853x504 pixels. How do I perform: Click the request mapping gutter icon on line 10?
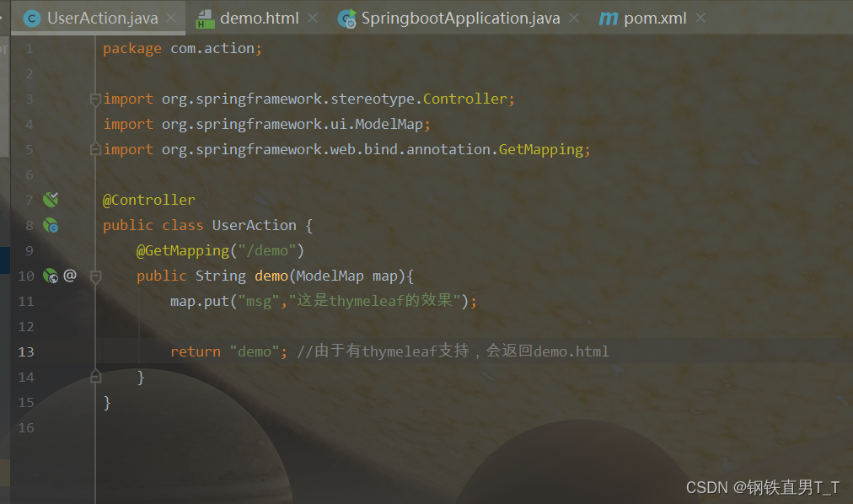[x=51, y=276]
